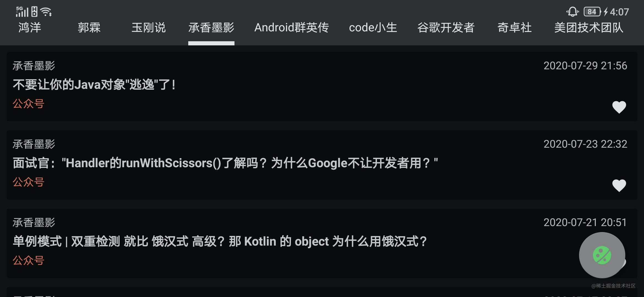Viewport: 644px width, 297px height.
Task: Switch to the 郭霖 tab
Action: [89, 28]
